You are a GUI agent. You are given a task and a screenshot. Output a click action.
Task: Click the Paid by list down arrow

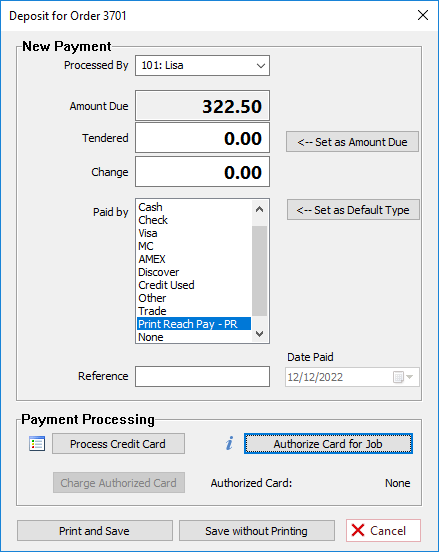tap(260, 334)
